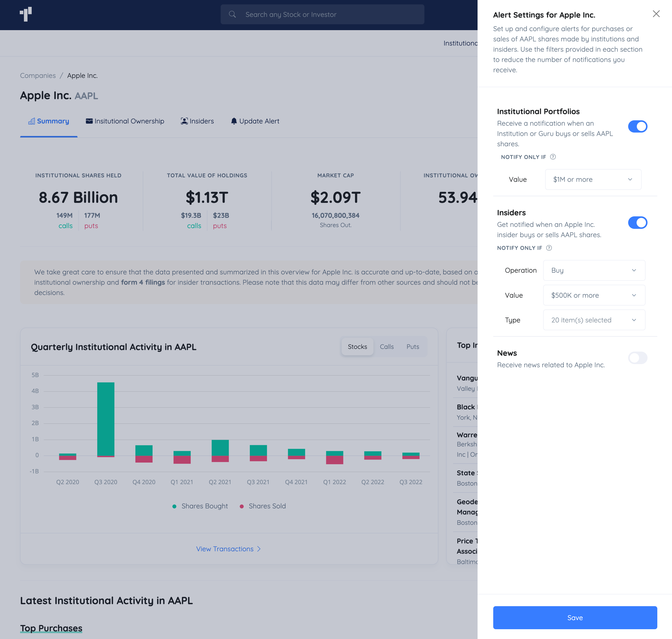The image size is (672, 639).
Task: Click the 177M puts figure
Action: pos(92,216)
